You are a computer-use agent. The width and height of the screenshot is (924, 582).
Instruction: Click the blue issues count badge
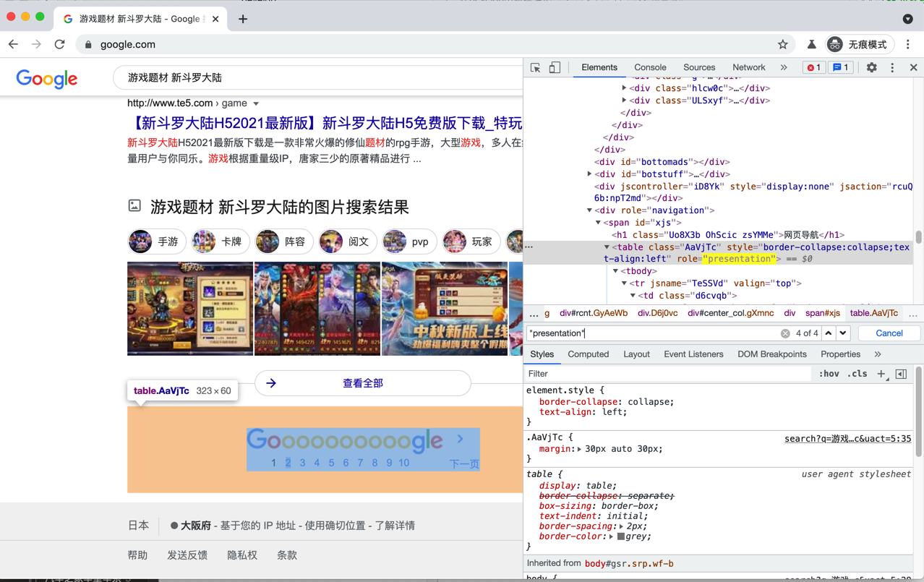840,67
